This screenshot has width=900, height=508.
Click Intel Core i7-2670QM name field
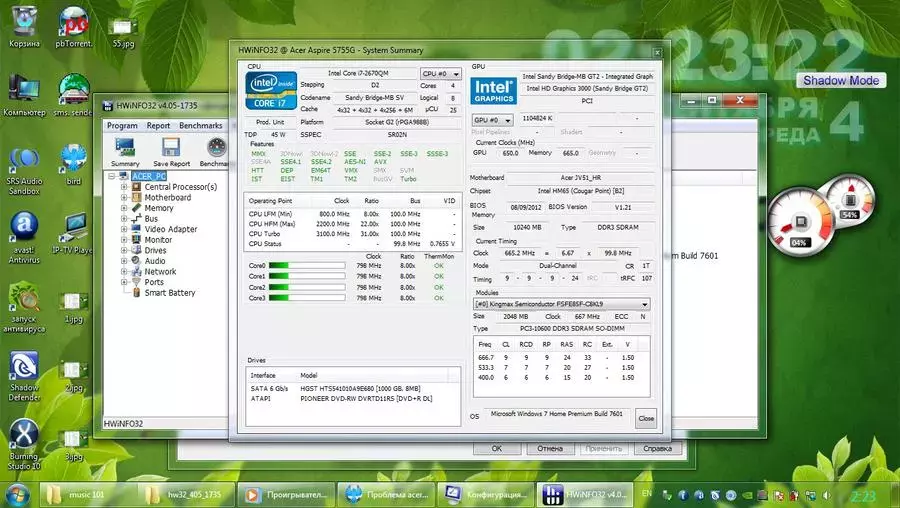tap(358, 73)
